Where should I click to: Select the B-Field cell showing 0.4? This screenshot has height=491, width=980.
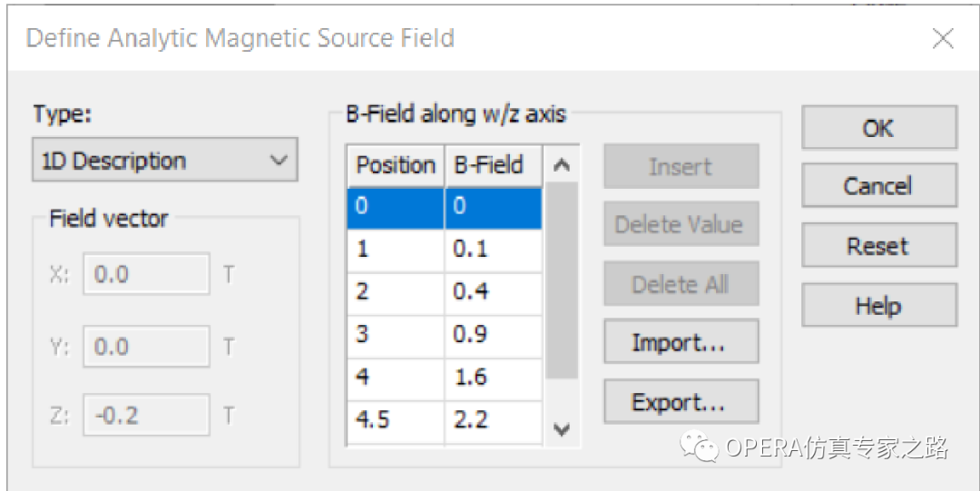(494, 292)
